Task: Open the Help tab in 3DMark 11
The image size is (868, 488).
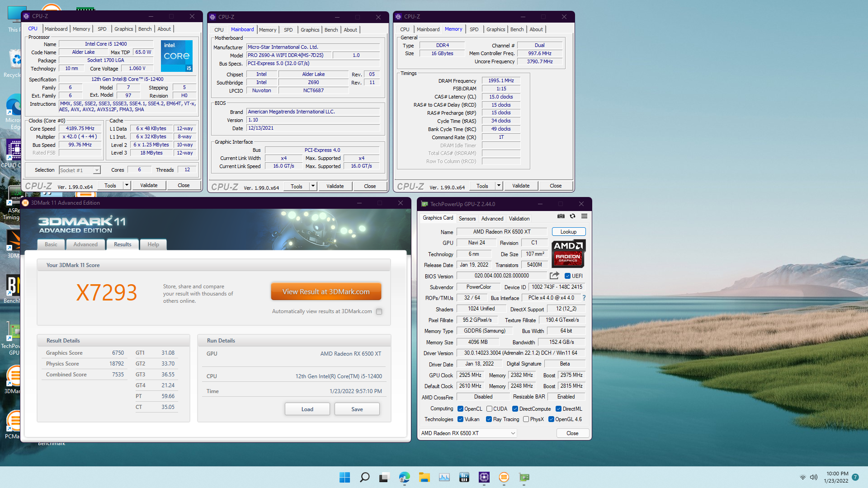Action: tap(153, 244)
